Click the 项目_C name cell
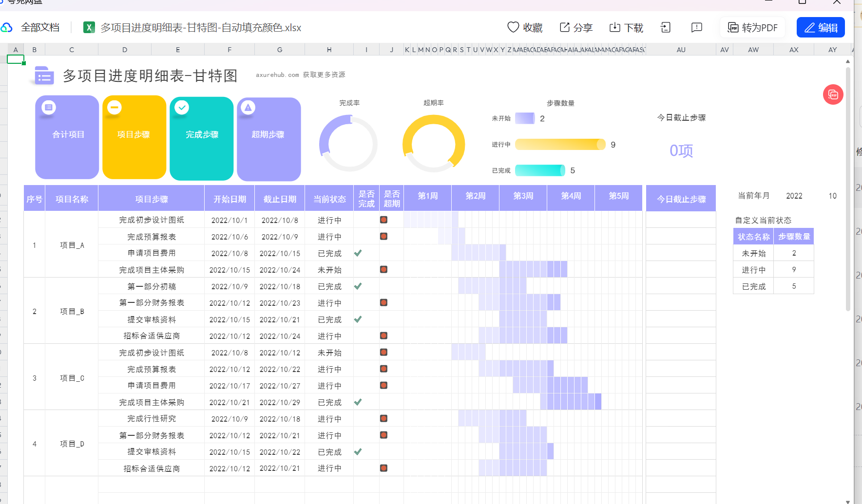The width and height of the screenshot is (862, 504). point(72,378)
